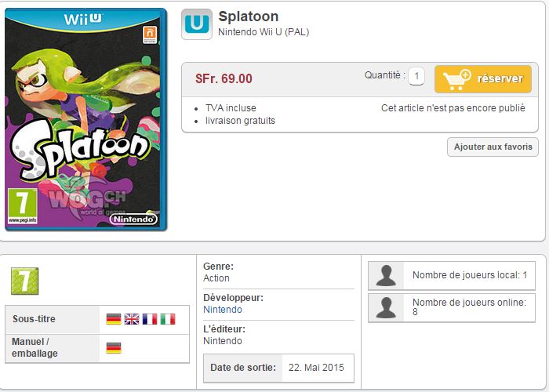The image size is (549, 392).
Task: Click the local players person icon
Action: [x=386, y=276]
